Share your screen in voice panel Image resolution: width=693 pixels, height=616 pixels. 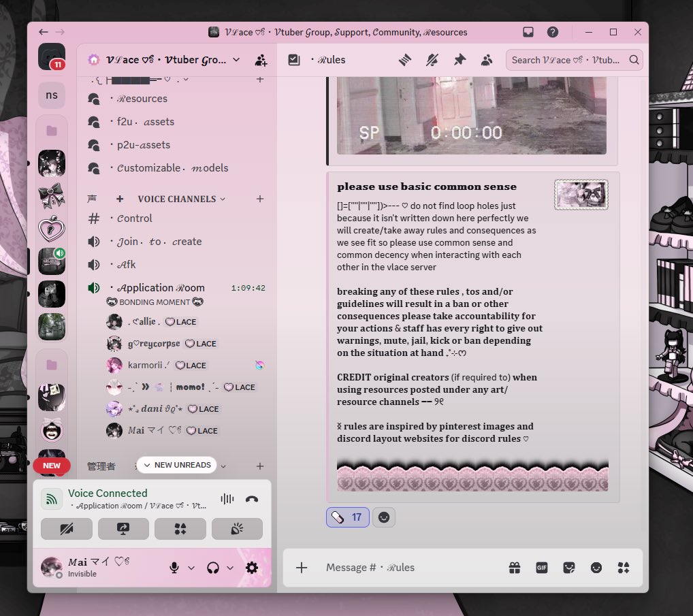[x=123, y=529]
